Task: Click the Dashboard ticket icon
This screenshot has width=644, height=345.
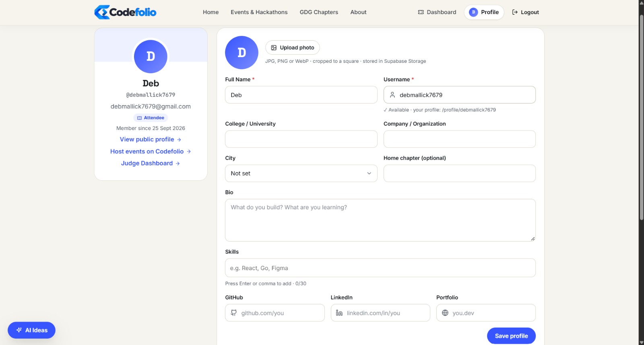Action: (x=421, y=12)
